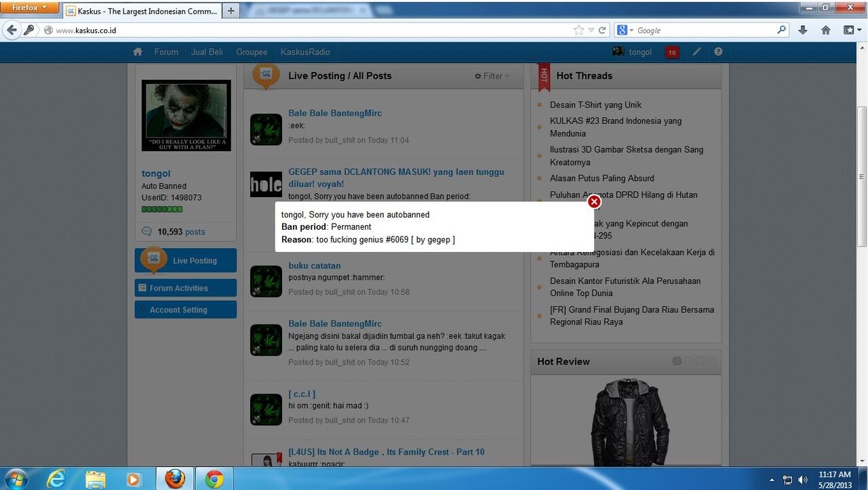The width and height of the screenshot is (868, 490).
Task: Open Desain T-Shirt yang Unik thread
Action: [595, 105]
